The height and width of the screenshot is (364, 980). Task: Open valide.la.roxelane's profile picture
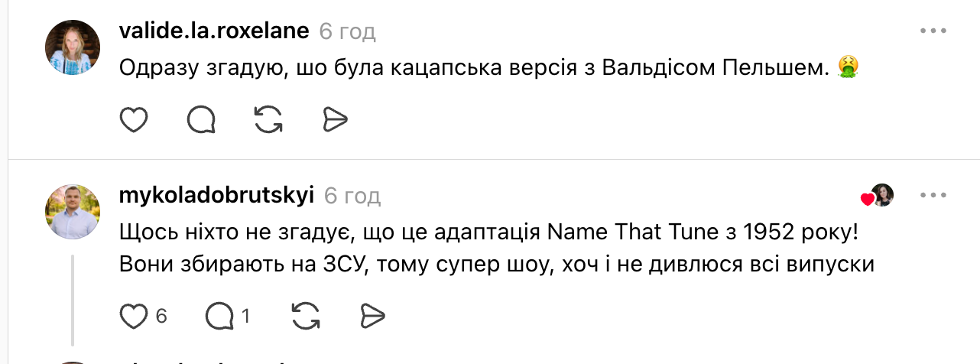point(73,47)
